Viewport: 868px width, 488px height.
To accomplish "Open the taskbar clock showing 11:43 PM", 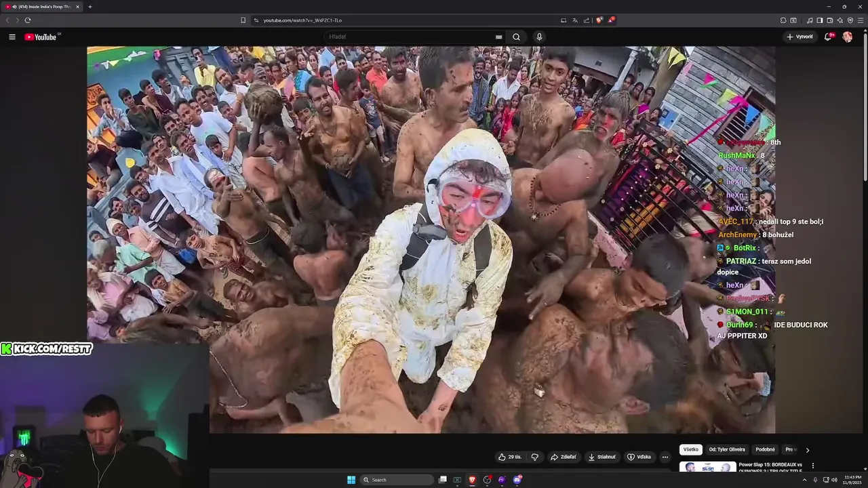I will 852,480.
